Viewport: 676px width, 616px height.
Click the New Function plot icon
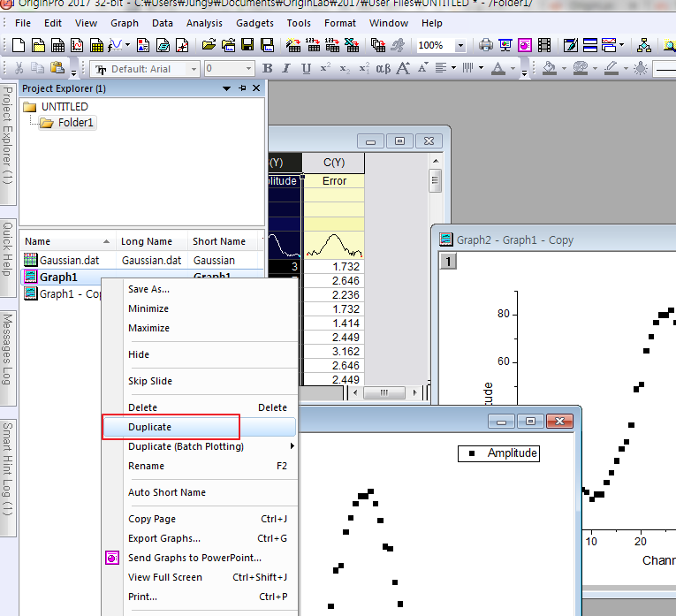[x=115, y=45]
